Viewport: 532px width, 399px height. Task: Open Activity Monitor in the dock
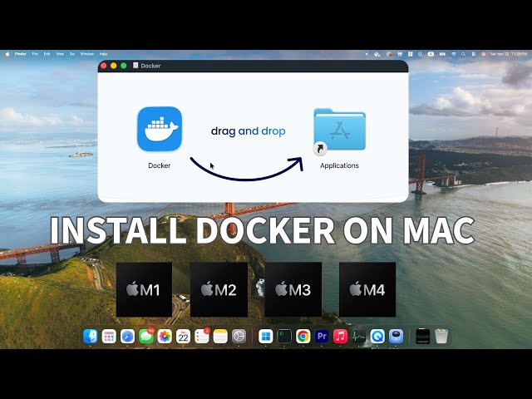pyautogui.click(x=359, y=336)
